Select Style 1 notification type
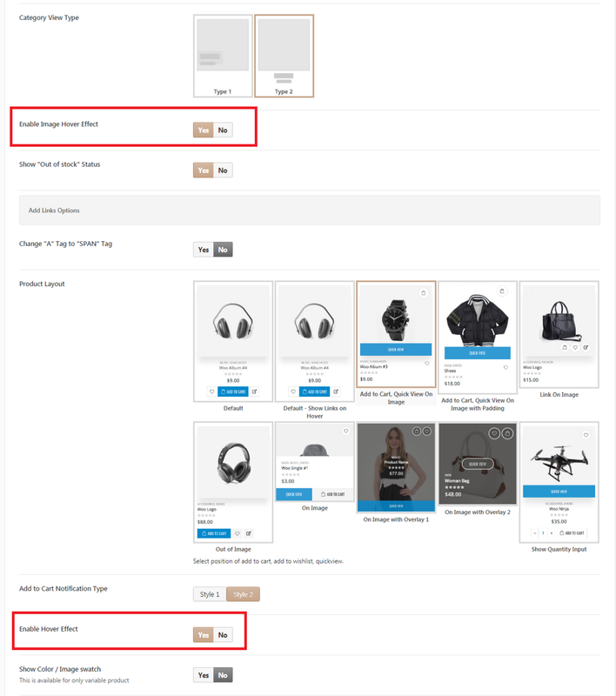 (x=210, y=594)
